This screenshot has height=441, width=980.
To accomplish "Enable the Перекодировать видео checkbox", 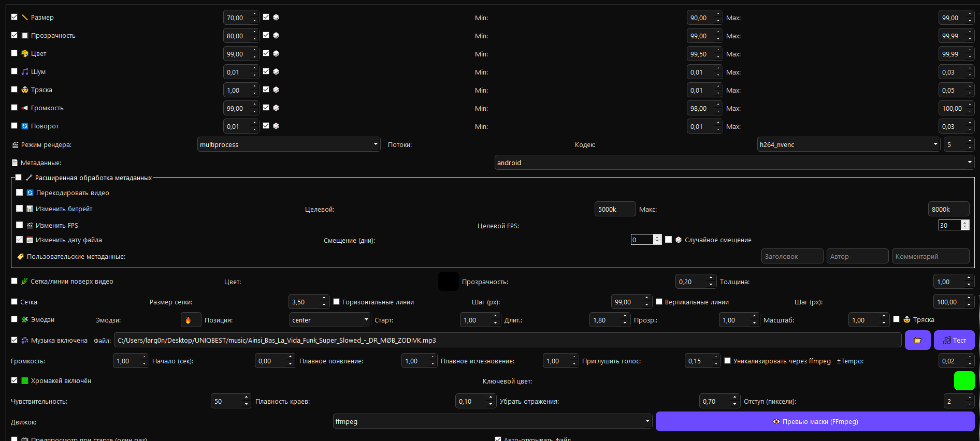I will [x=20, y=193].
